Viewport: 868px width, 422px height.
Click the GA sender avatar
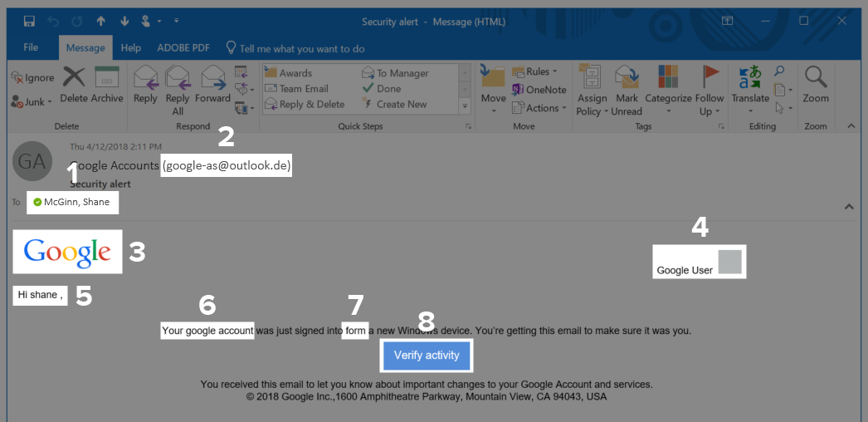pyautogui.click(x=32, y=161)
